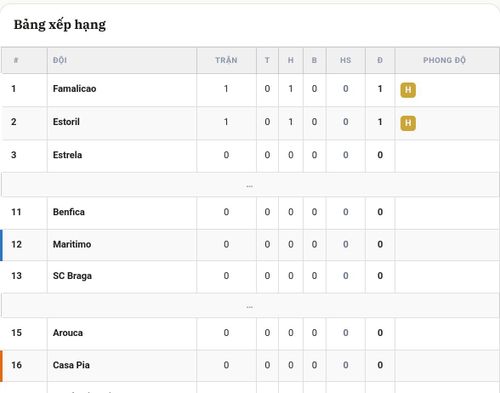Image resolution: width=500 pixels, height=393 pixels.
Task: Select the Estrela team name
Action: (67, 155)
